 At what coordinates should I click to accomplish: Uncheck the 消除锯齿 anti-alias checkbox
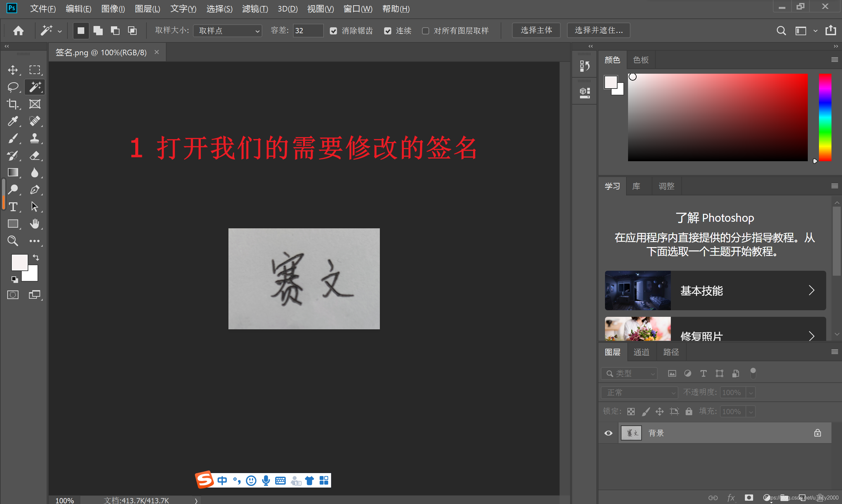(x=333, y=31)
